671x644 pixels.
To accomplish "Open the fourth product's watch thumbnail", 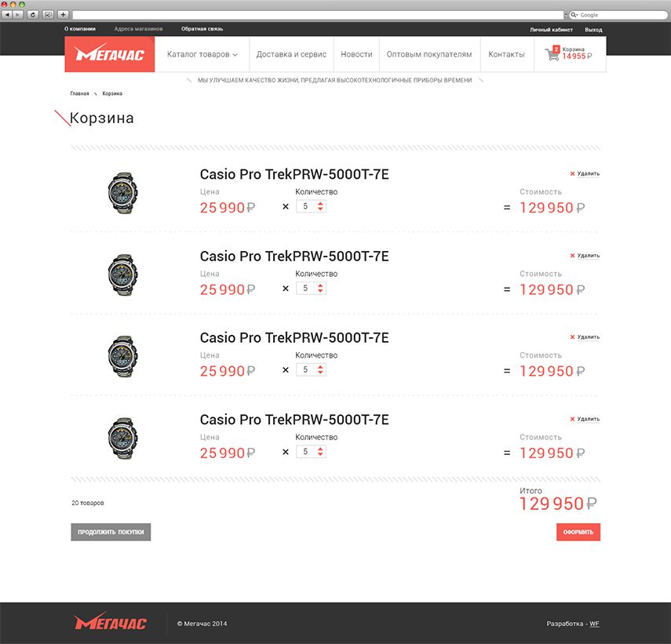I will point(122,438).
